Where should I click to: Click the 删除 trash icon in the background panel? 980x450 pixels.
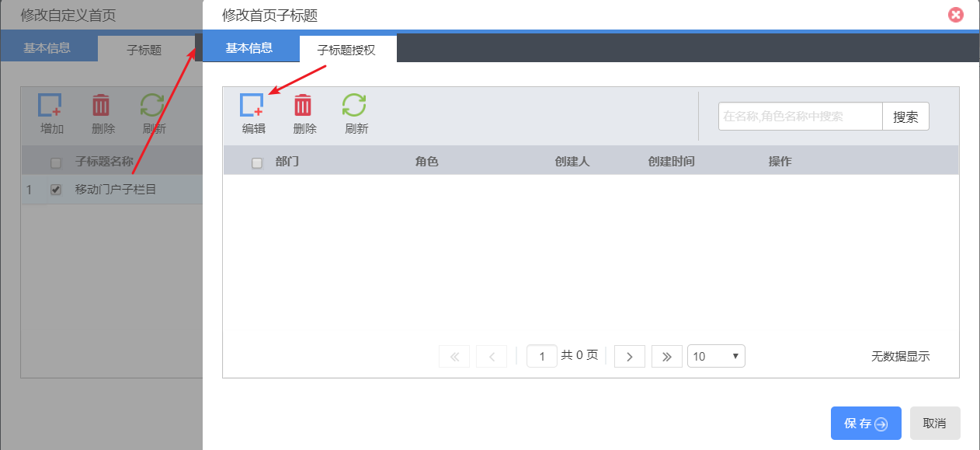102,106
